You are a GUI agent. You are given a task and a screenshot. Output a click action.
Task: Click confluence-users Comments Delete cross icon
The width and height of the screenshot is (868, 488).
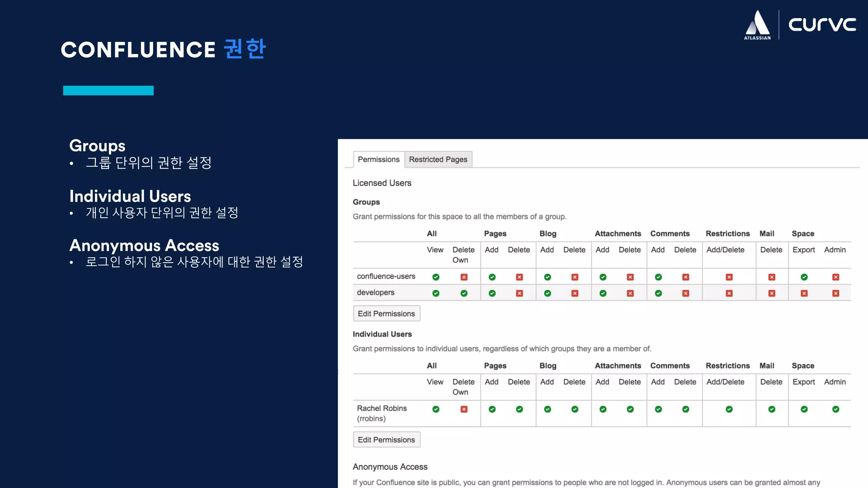pos(686,277)
